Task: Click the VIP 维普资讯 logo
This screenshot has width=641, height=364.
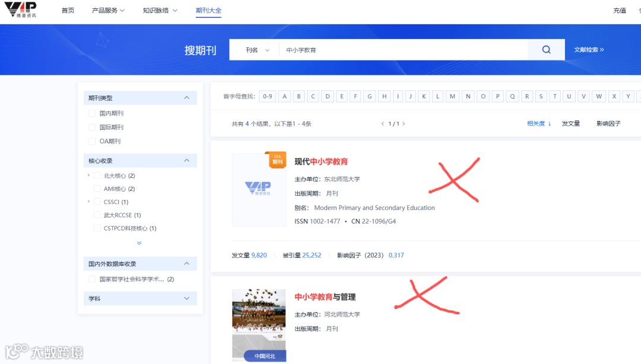Action: 20,9
